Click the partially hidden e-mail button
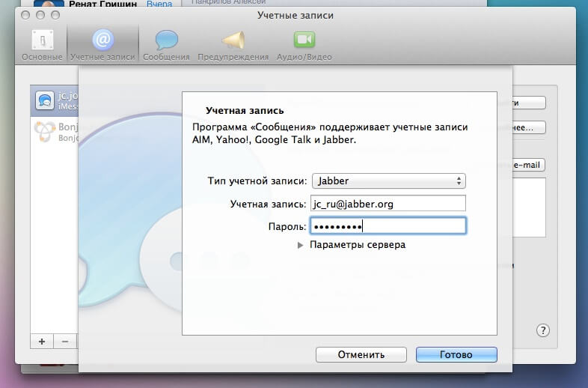588x388 pixels. 528,165
